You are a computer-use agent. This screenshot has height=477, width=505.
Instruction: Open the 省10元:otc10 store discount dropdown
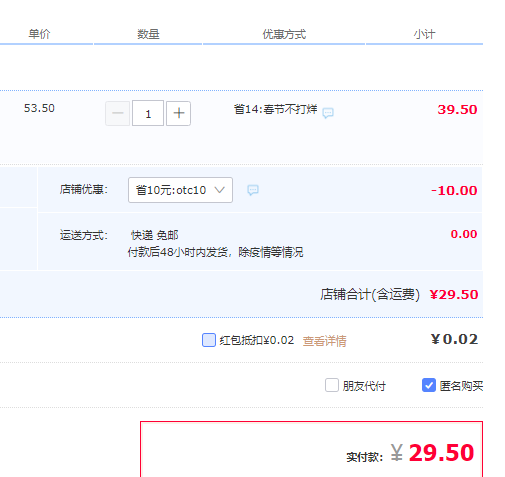pos(180,190)
